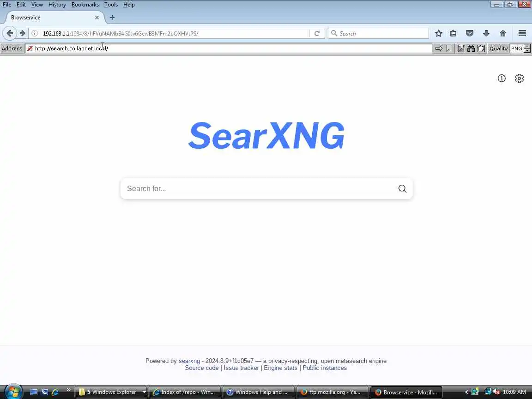This screenshot has height=399, width=532.
Task: Switch to Windows Help and Support taskbar button
Action: point(258,392)
